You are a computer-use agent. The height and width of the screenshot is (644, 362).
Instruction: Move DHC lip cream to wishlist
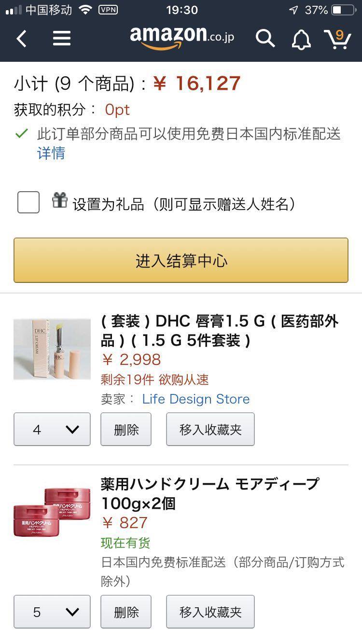(210, 429)
